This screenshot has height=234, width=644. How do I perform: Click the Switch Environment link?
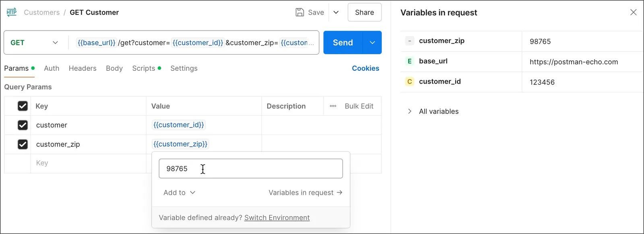pyautogui.click(x=277, y=218)
